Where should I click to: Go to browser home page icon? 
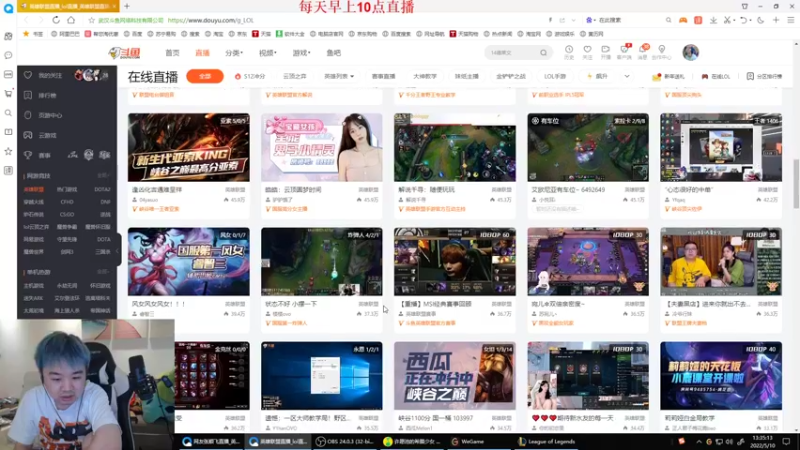pyautogui.click(x=71, y=20)
